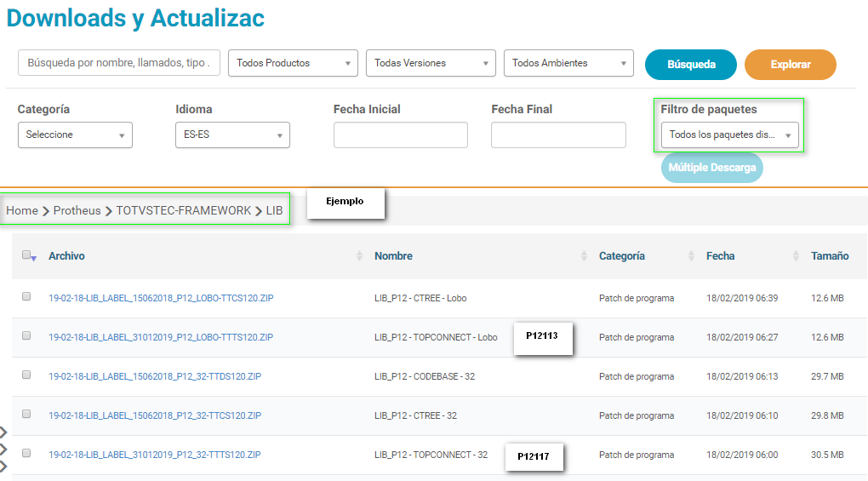Image resolution: width=868 pixels, height=481 pixels.
Task: Open the Categoría Seleccione dropdown
Action: (75, 135)
